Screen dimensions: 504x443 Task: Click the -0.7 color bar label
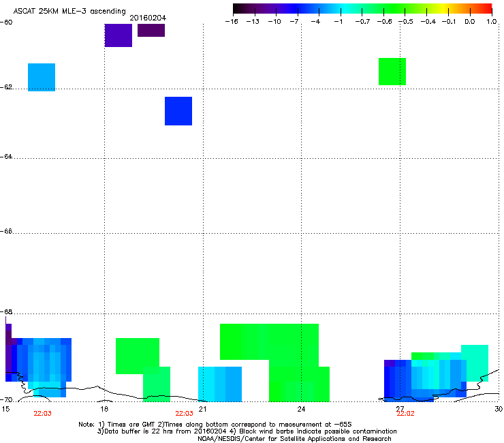pos(362,22)
